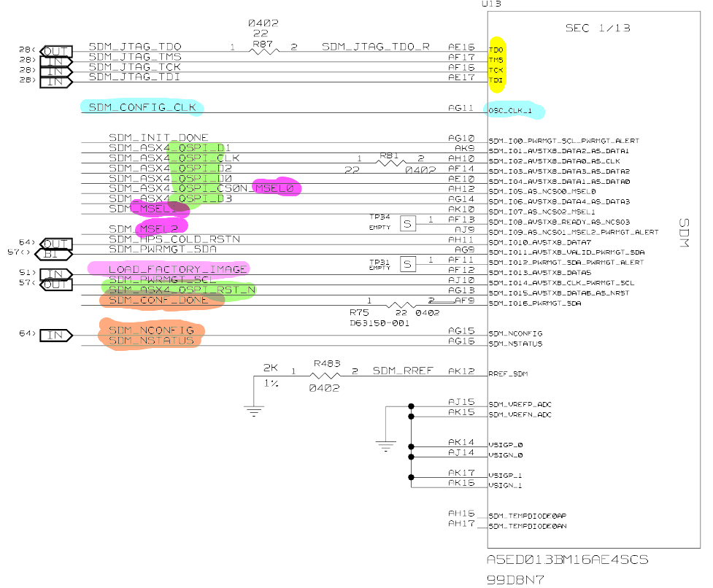The width and height of the screenshot is (713, 588).
Task: Click the SDM_IO10_AVSTX8_DATA7 pin name
Action: click(540, 242)
